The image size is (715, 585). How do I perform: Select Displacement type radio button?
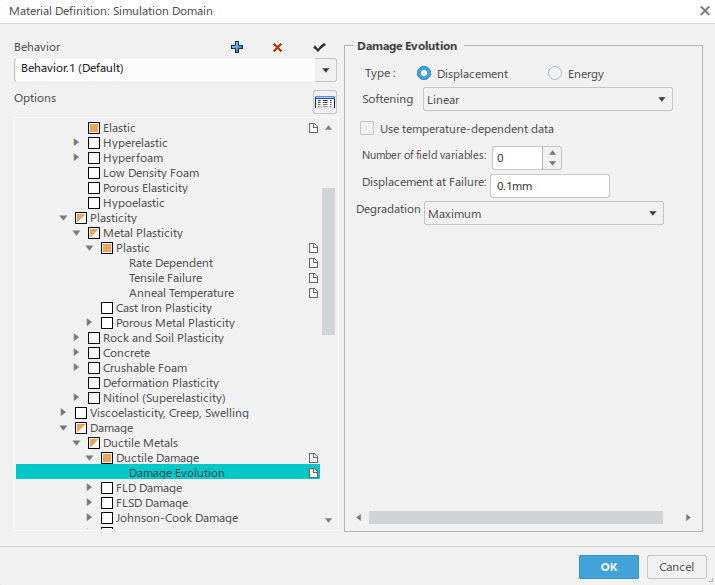424,73
